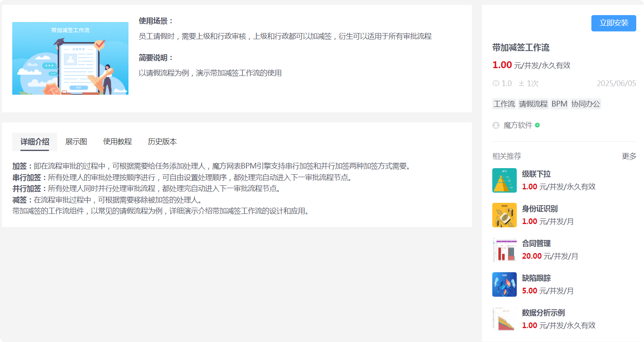The height and width of the screenshot is (342, 644).
Task: Click the 立即安装 install button
Action: (613, 23)
